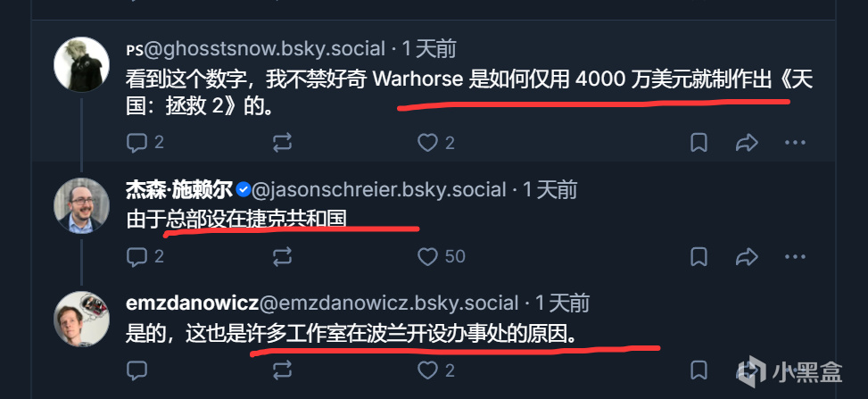
Task: Share the ghosstsnow post
Action: (x=746, y=143)
